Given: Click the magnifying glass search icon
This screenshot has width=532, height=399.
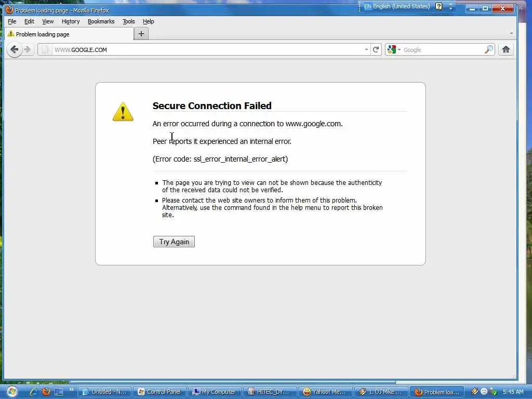Looking at the screenshot, I should [488, 50].
